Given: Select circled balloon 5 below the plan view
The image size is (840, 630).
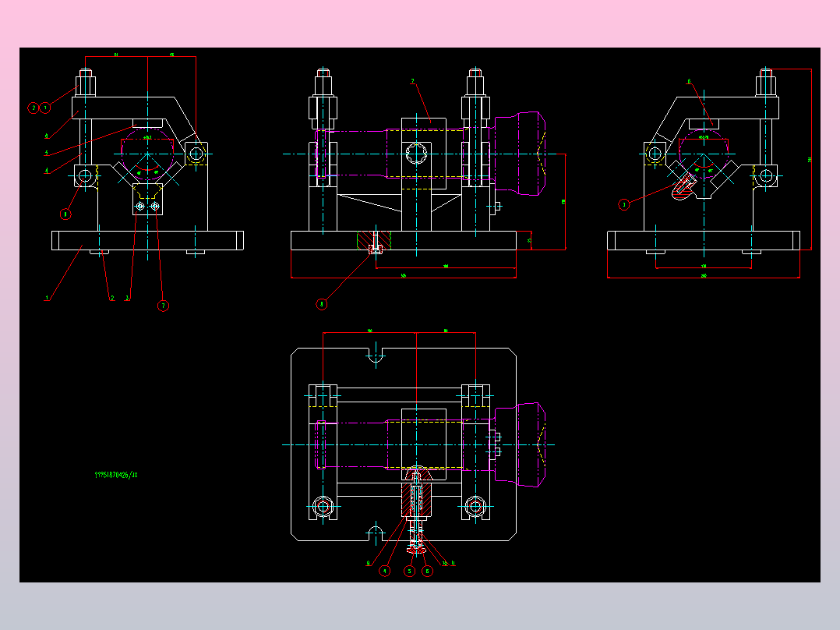Looking at the screenshot, I should point(410,571).
